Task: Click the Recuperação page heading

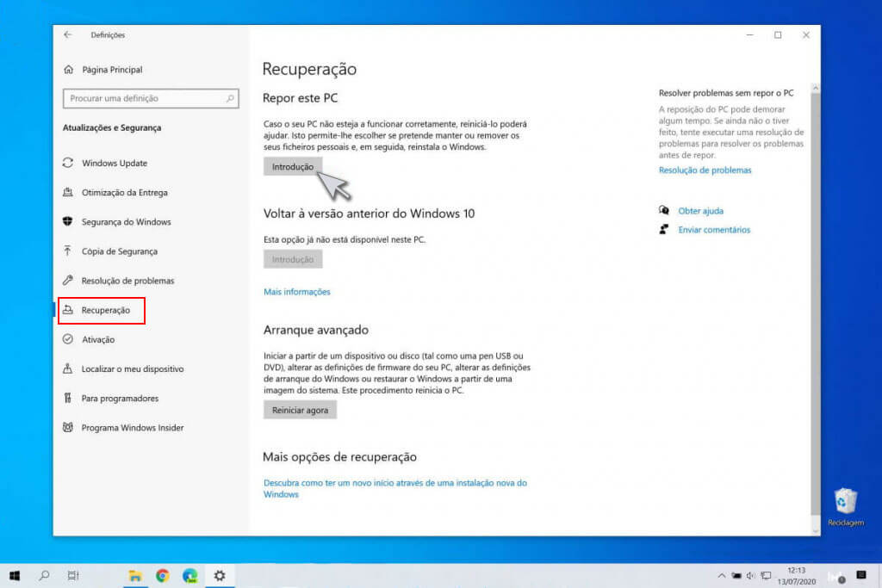Action: click(309, 69)
